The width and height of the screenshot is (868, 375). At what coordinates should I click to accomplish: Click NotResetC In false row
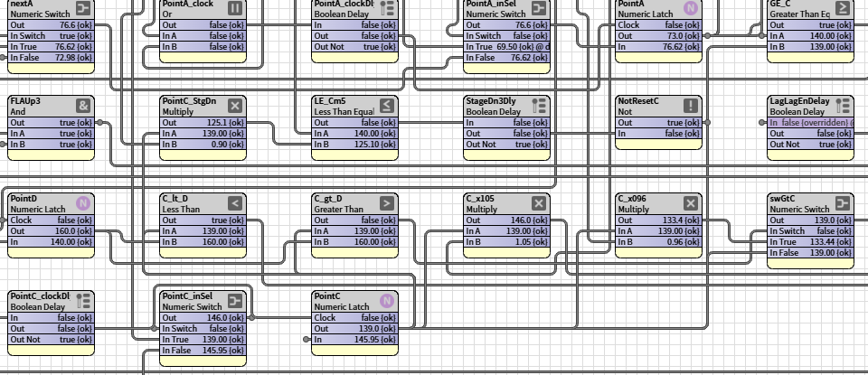pyautogui.click(x=659, y=134)
